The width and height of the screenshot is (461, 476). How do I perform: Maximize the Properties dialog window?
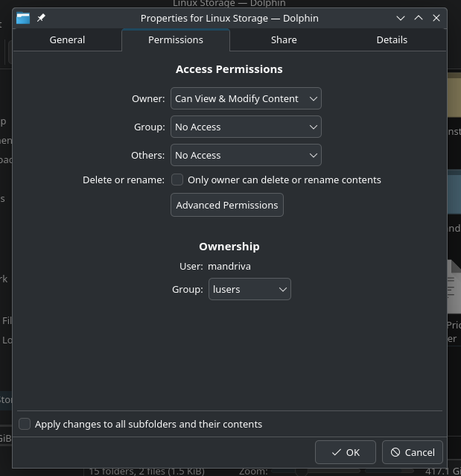coord(419,18)
